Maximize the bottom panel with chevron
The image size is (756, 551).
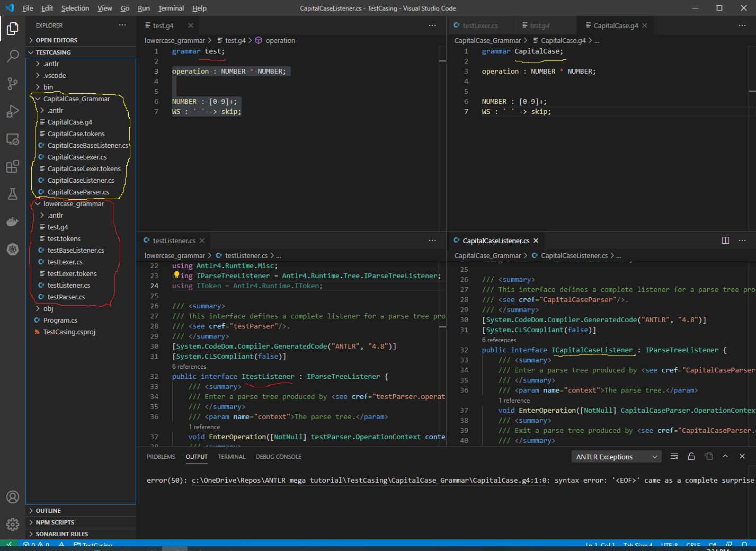click(725, 456)
